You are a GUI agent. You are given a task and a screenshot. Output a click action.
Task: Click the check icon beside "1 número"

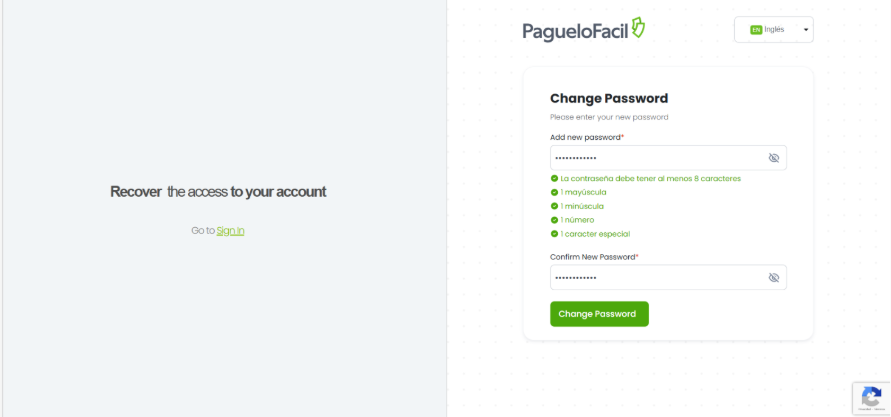pos(554,220)
